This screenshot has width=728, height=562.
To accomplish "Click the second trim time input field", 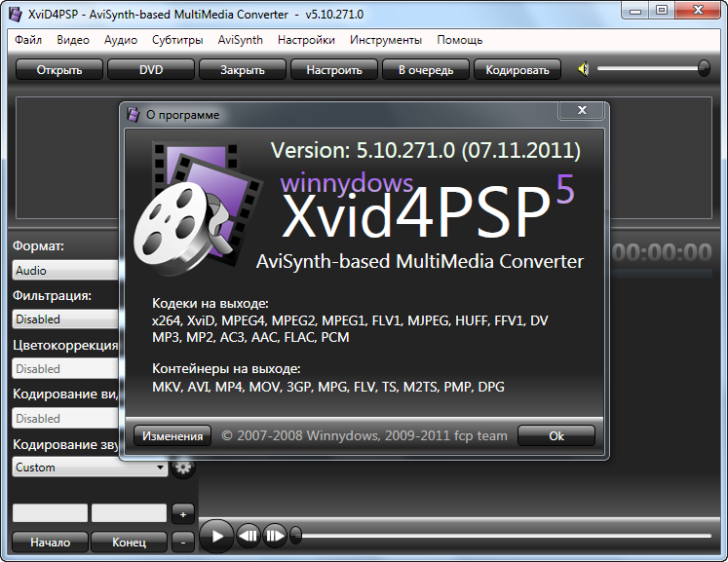I will [x=129, y=513].
